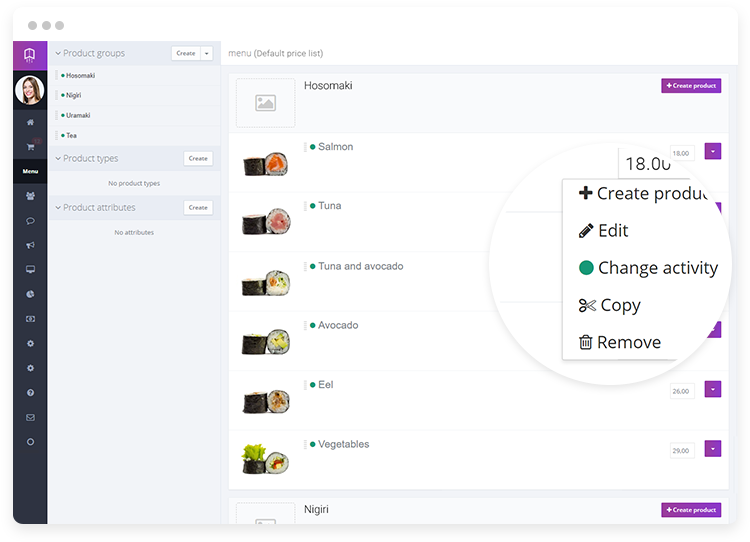Click the Tuna and avocado product name

(361, 266)
